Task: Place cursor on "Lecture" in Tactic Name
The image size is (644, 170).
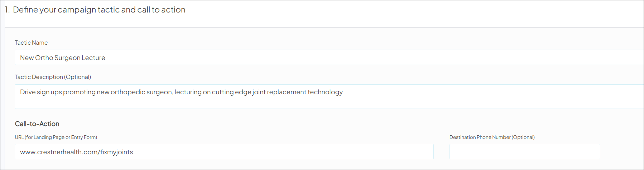Action: (x=93, y=57)
